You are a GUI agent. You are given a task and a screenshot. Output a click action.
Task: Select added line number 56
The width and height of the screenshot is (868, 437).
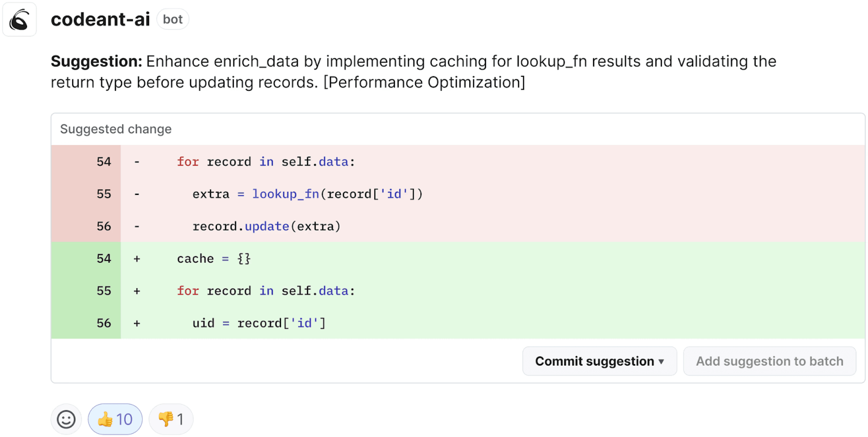tap(103, 323)
